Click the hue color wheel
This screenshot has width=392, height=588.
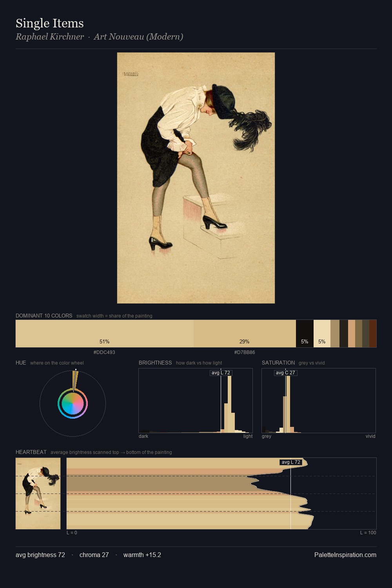[x=73, y=404]
